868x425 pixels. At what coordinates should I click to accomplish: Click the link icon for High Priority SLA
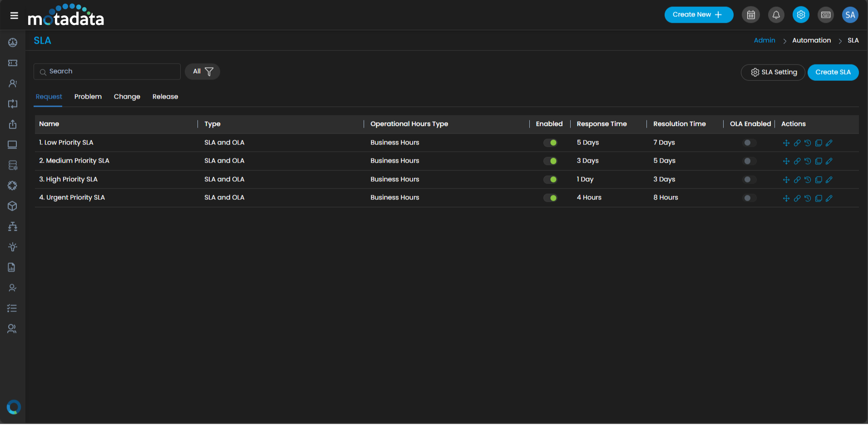pos(797,180)
